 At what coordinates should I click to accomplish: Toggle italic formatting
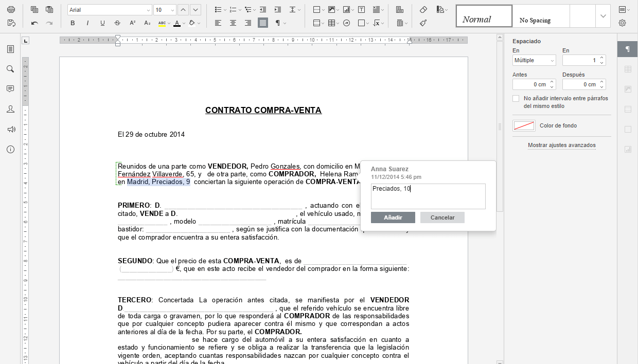(87, 23)
